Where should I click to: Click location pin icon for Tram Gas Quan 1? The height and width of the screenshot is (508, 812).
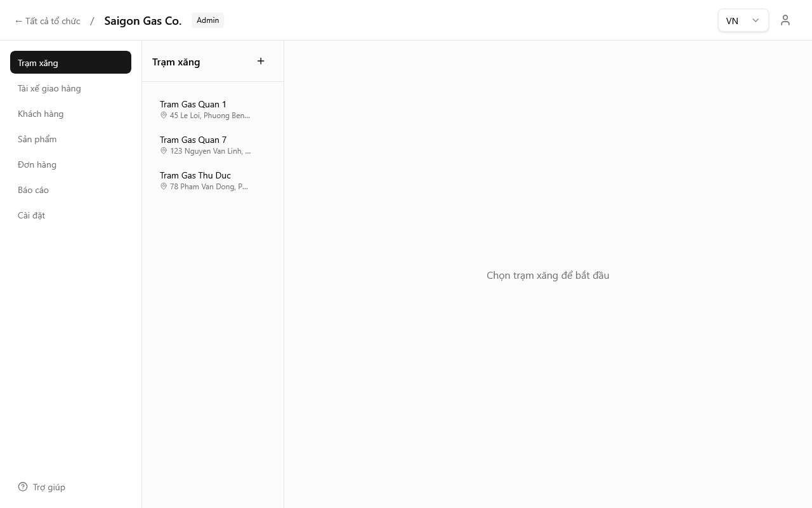coord(164,116)
